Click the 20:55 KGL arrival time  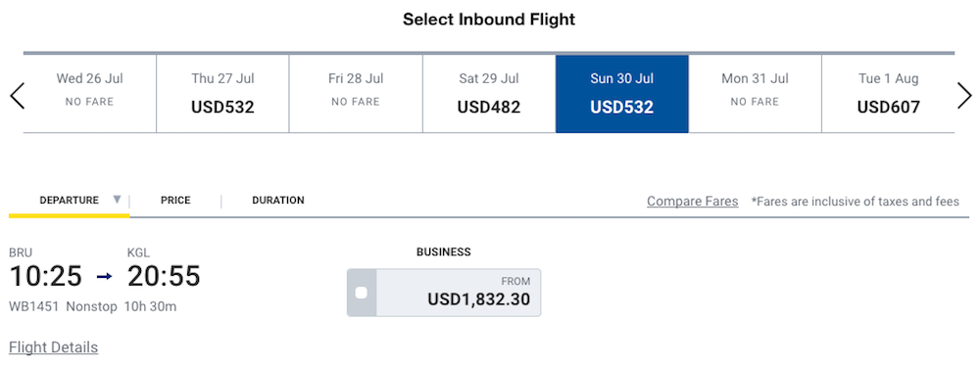tap(164, 276)
